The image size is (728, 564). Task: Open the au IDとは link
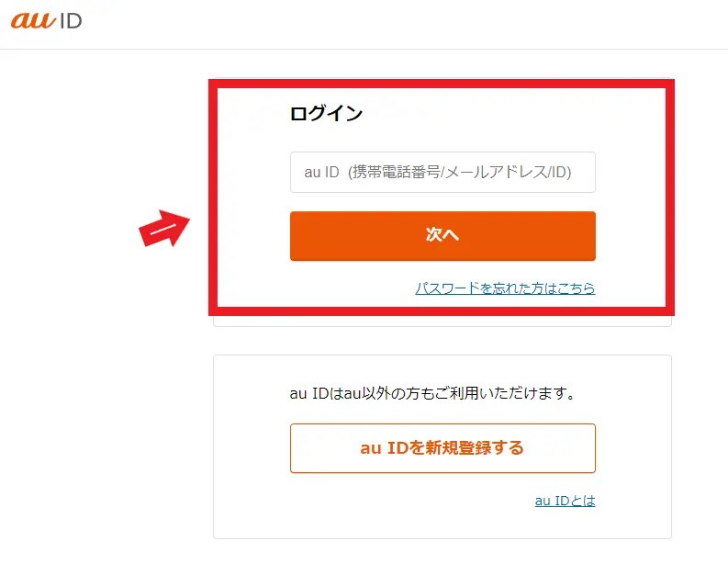click(565, 501)
